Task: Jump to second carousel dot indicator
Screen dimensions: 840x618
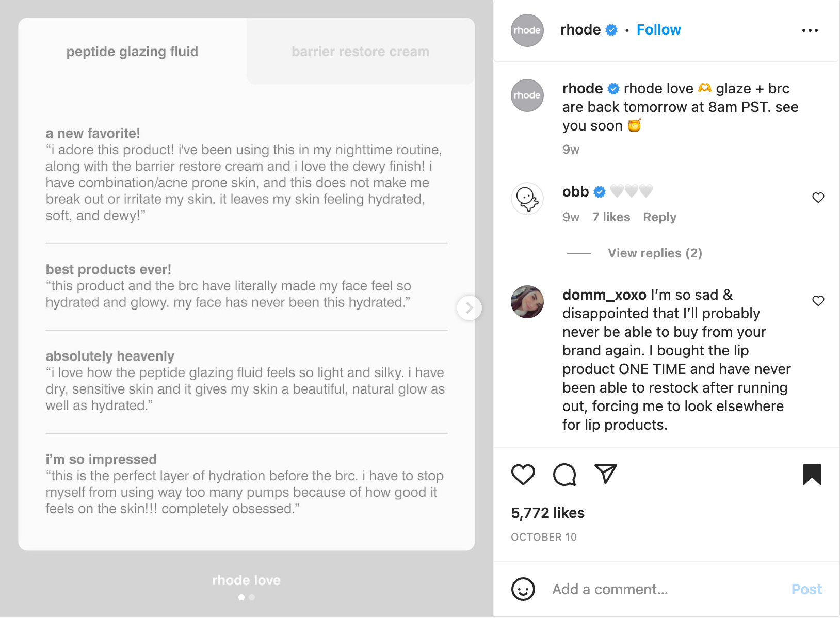Action: click(x=252, y=597)
